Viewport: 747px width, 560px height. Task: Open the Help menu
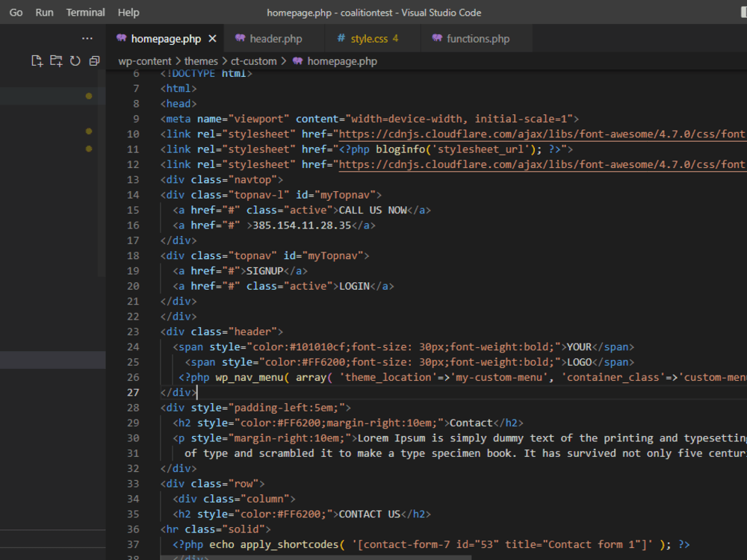click(x=128, y=13)
